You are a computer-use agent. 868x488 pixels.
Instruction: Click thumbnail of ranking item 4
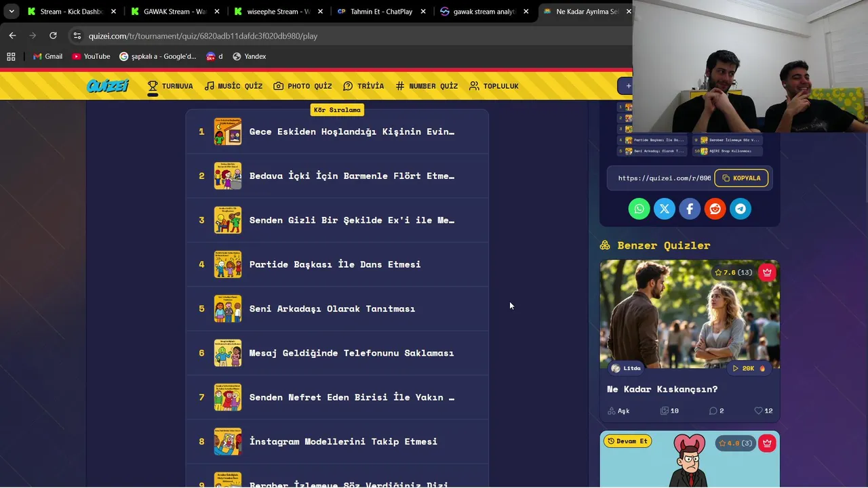click(x=228, y=264)
